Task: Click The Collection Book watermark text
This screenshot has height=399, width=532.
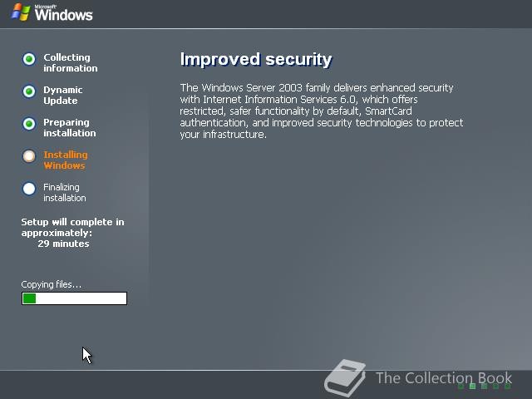Action: click(444, 378)
